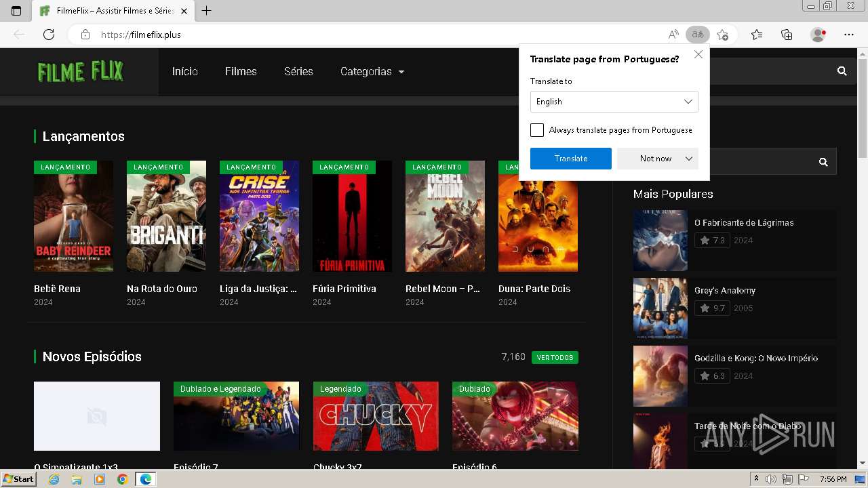Show hidden system tray icons

[756, 479]
